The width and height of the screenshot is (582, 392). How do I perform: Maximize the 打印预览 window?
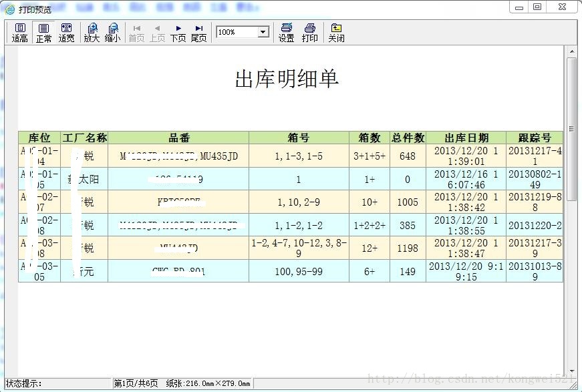tap(537, 7)
